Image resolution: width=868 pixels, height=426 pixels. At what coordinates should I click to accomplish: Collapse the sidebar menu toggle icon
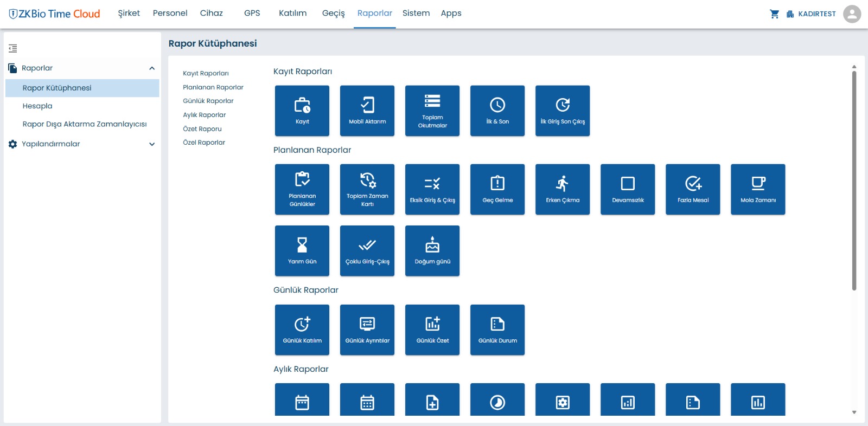click(13, 48)
